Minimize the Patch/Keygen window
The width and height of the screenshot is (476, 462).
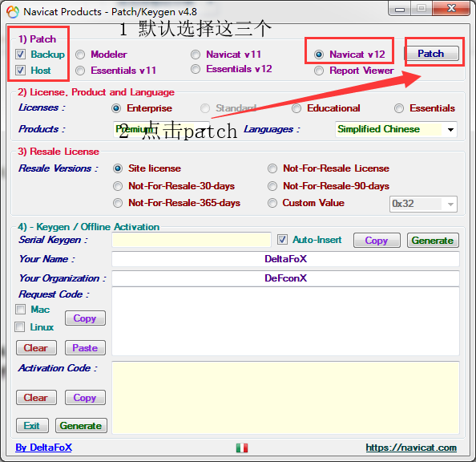point(400,9)
